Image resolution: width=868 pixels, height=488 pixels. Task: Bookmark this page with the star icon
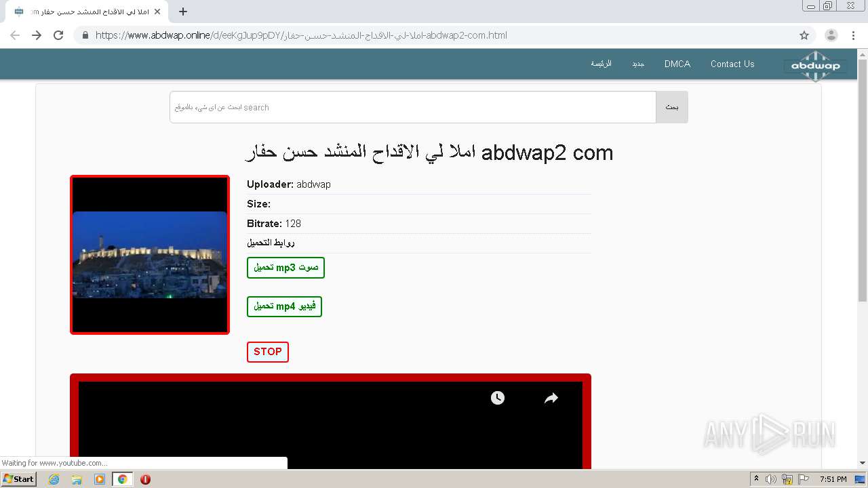(804, 35)
